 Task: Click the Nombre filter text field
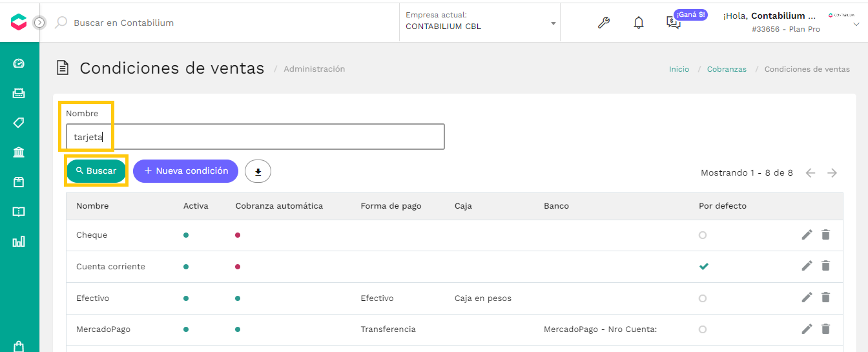tap(255, 136)
